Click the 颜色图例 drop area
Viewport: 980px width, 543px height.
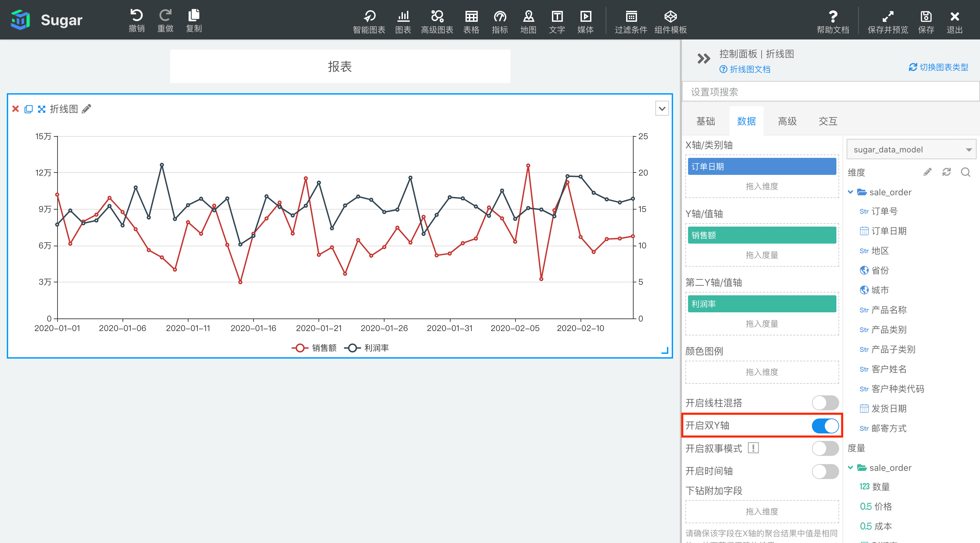click(762, 372)
